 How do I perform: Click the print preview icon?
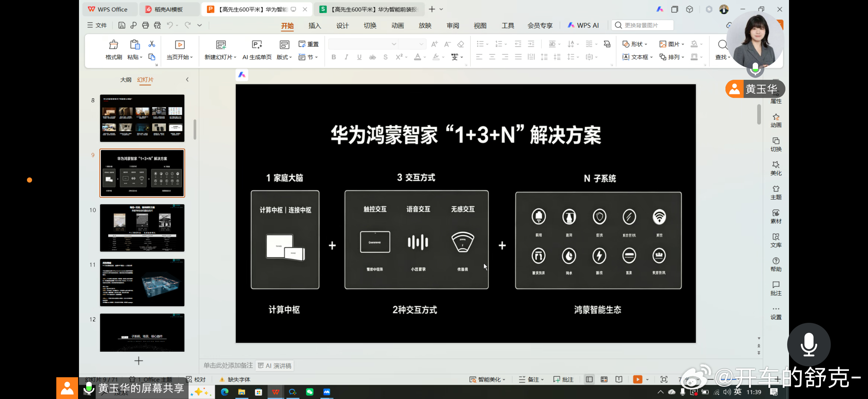(x=157, y=25)
